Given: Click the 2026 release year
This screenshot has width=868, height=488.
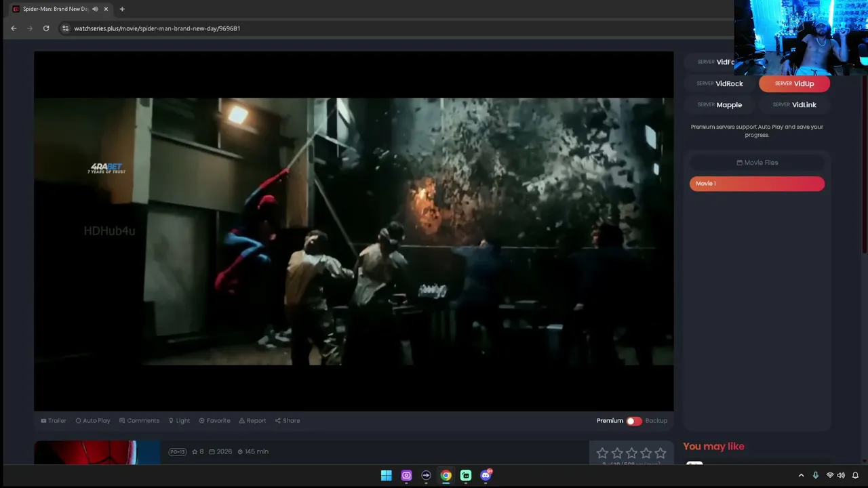Looking at the screenshot, I should click(220, 452).
